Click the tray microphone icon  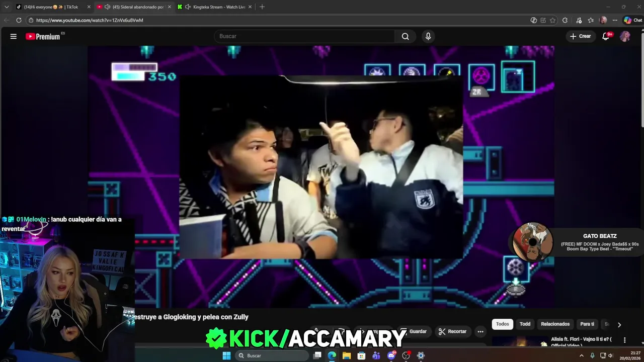[x=592, y=355]
